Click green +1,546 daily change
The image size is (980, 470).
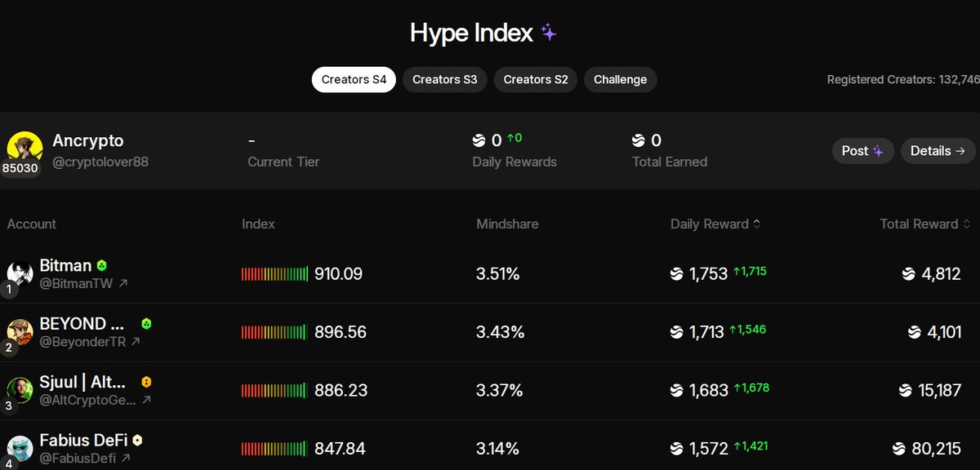[747, 329]
